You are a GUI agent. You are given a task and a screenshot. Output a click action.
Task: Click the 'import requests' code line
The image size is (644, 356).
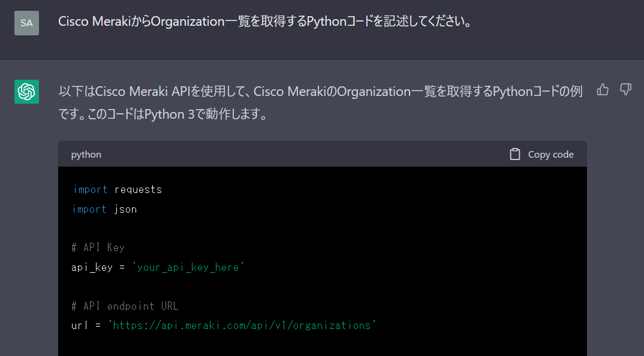[x=117, y=189]
